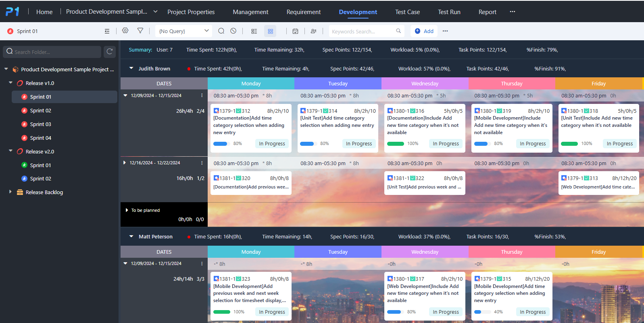
Task: Expand the Release Backlog folder
Action: pos(10,192)
